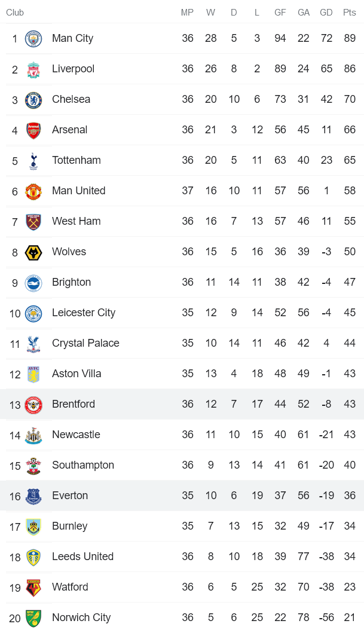Click the Crystal Palace club crest
364x639 pixels.
click(x=33, y=344)
